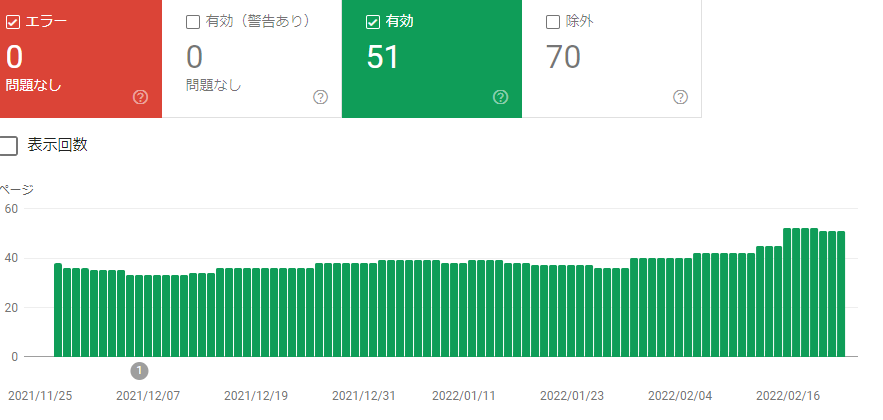883x420 pixels.
Task: Click the 2021/11/25 date axis label
Action: coord(40,396)
